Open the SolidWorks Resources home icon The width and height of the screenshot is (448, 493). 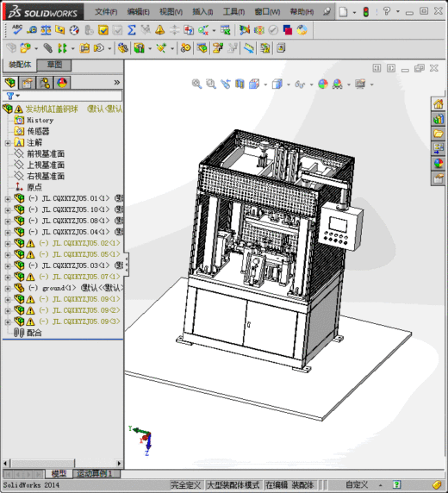439,103
